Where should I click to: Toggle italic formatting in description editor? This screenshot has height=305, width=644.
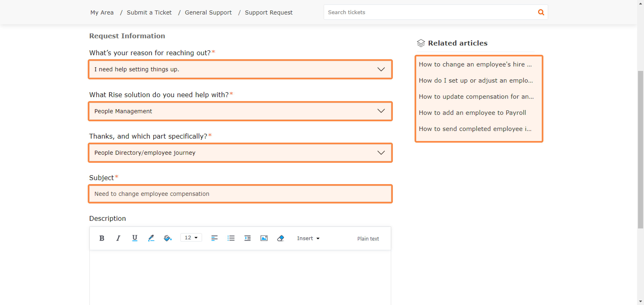[x=118, y=238]
